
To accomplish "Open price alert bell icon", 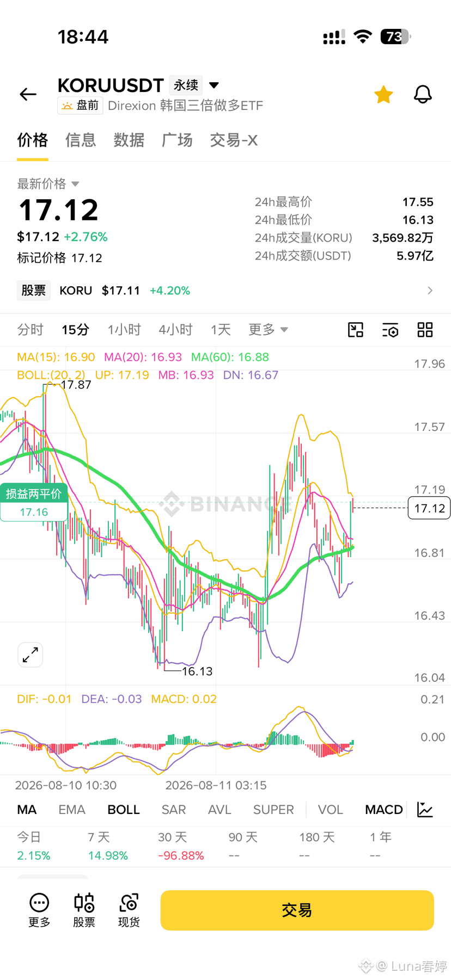I will click(423, 94).
